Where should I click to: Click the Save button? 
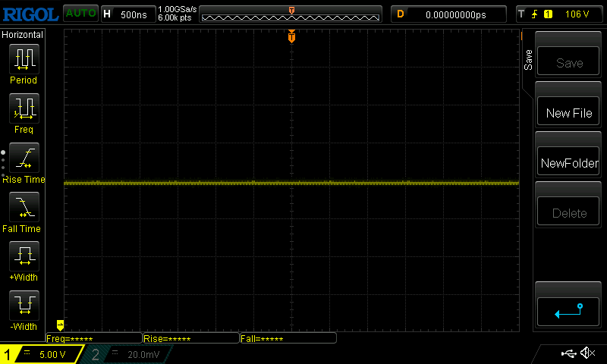[568, 62]
